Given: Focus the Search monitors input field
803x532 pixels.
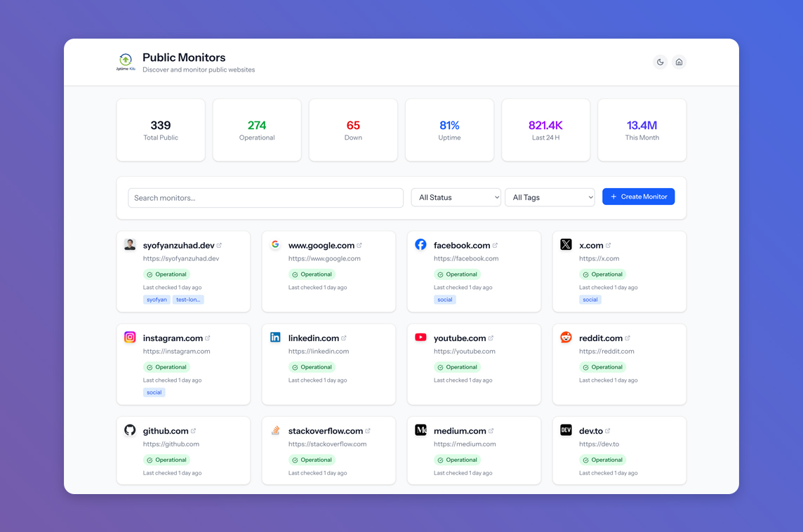Looking at the screenshot, I should click(x=265, y=198).
